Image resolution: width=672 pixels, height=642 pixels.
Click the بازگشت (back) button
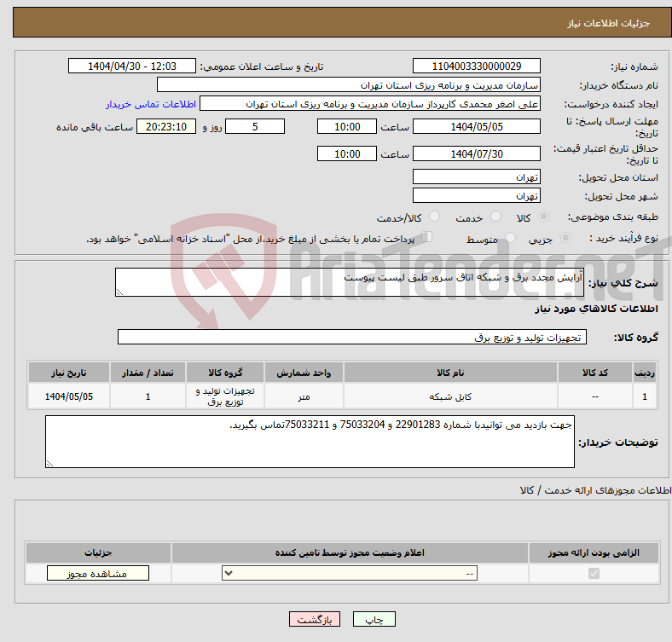[315, 620]
